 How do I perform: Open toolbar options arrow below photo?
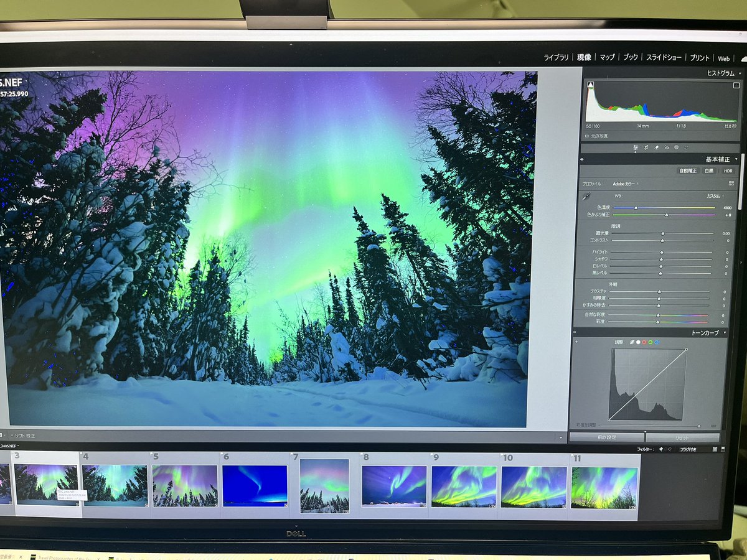pyautogui.click(x=562, y=437)
